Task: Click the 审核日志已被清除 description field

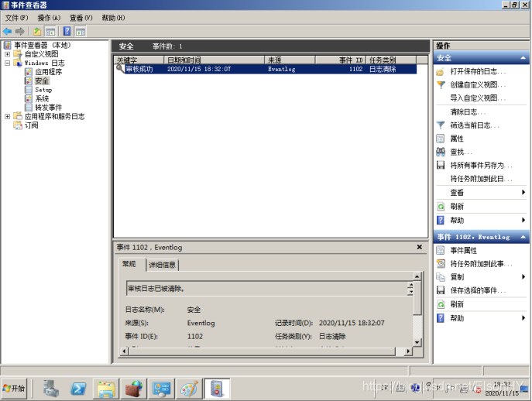Action: point(266,289)
